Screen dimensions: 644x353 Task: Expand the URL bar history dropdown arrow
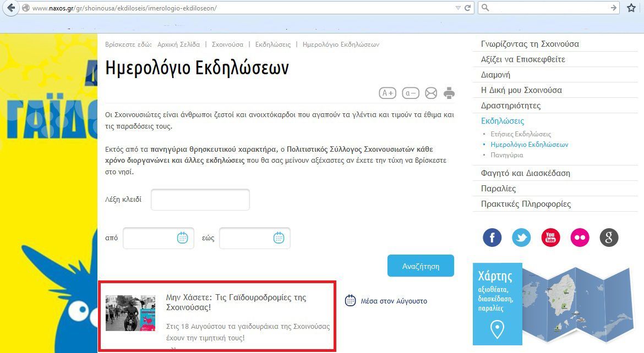(x=457, y=8)
